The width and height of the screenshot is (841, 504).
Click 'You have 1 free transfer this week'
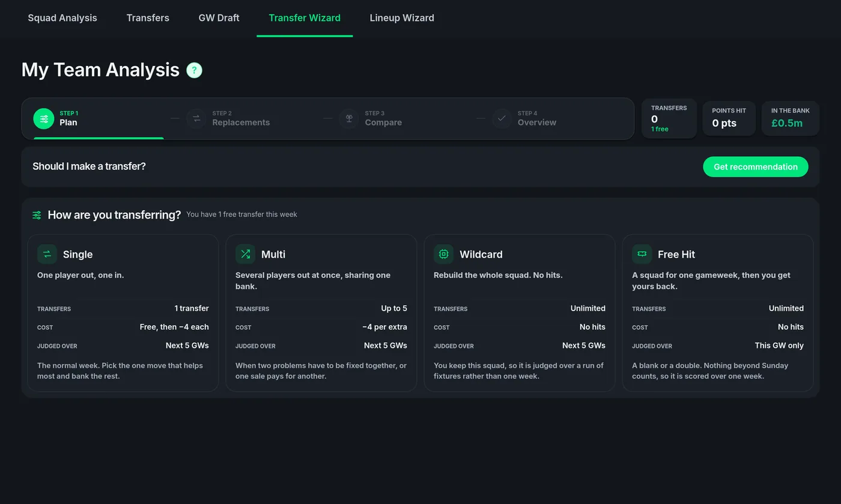[x=241, y=214]
